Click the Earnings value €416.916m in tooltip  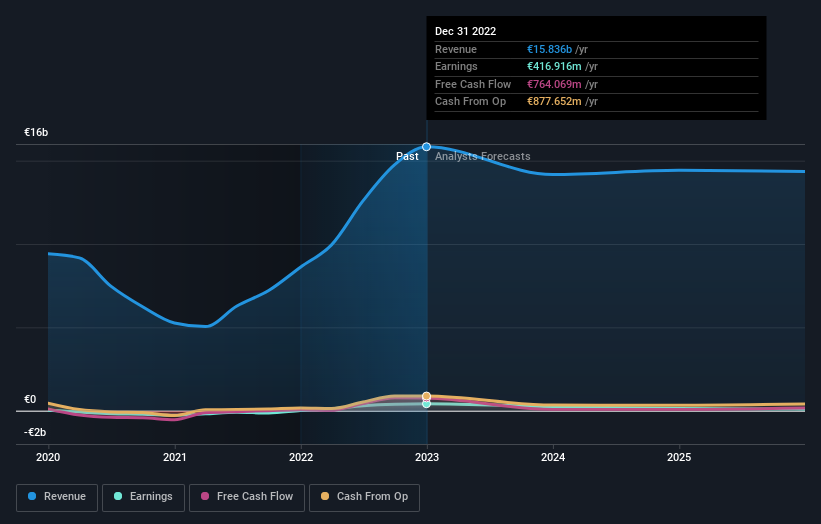coord(554,66)
